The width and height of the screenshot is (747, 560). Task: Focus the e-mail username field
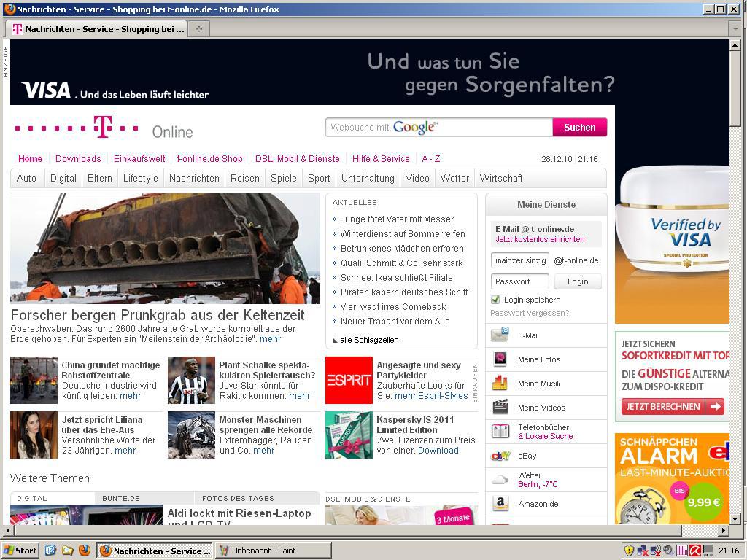(x=520, y=260)
